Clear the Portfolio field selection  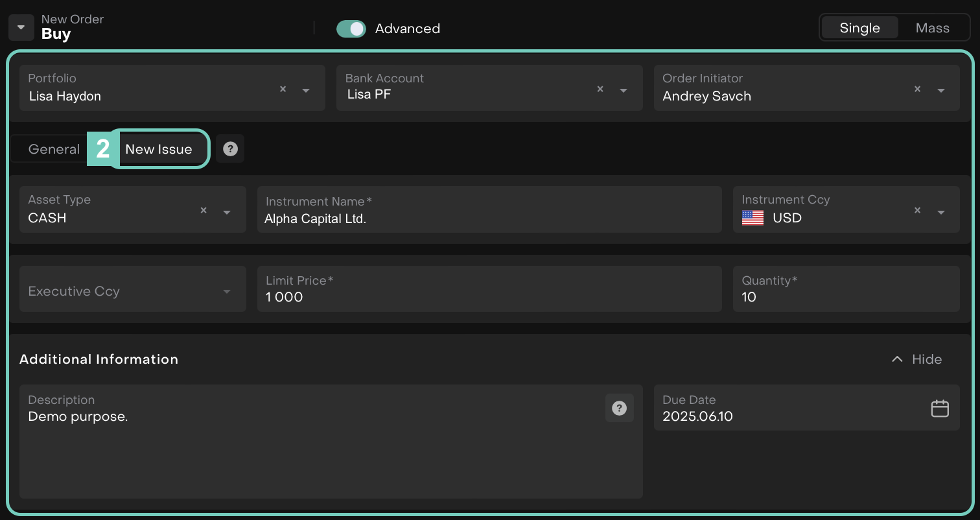click(283, 89)
